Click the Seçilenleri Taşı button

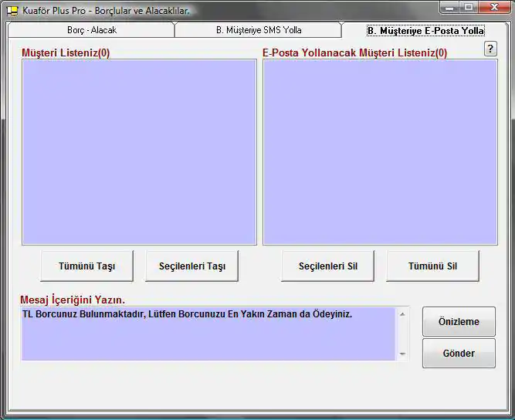(x=191, y=266)
